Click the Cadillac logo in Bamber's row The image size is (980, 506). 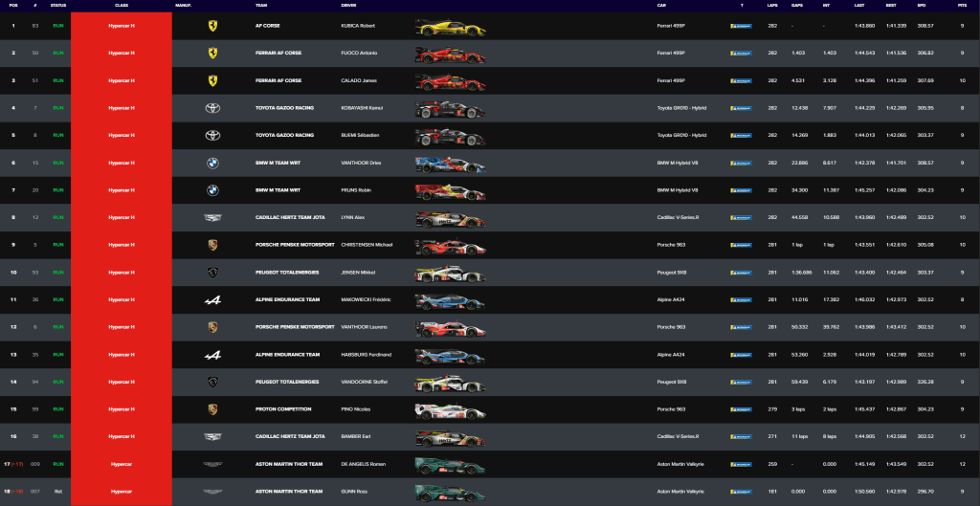coord(212,437)
